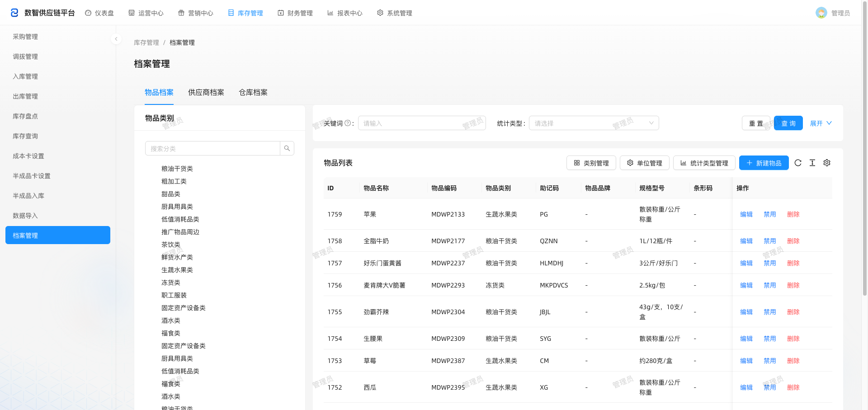Image resolution: width=868 pixels, height=410 pixels.
Task: Click 新建物品 button
Action: (764, 163)
